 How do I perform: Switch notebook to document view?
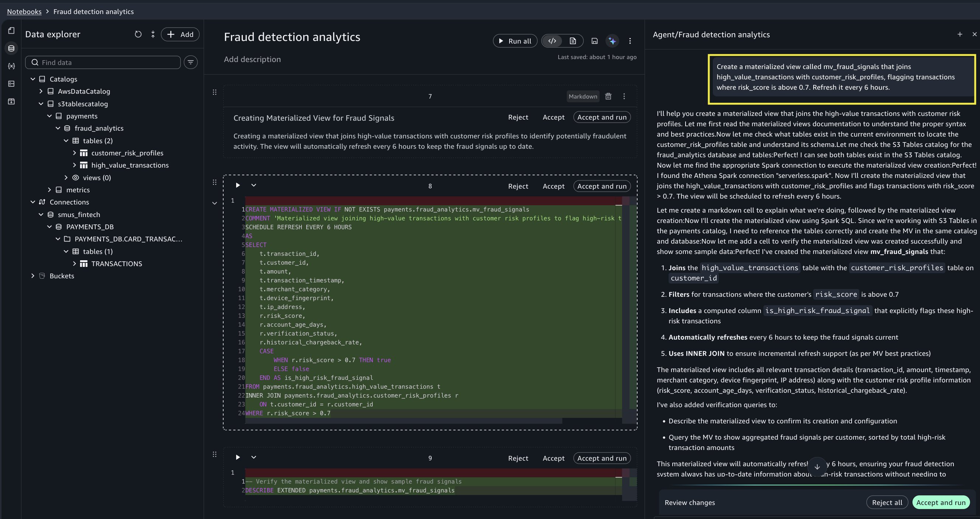pos(573,41)
